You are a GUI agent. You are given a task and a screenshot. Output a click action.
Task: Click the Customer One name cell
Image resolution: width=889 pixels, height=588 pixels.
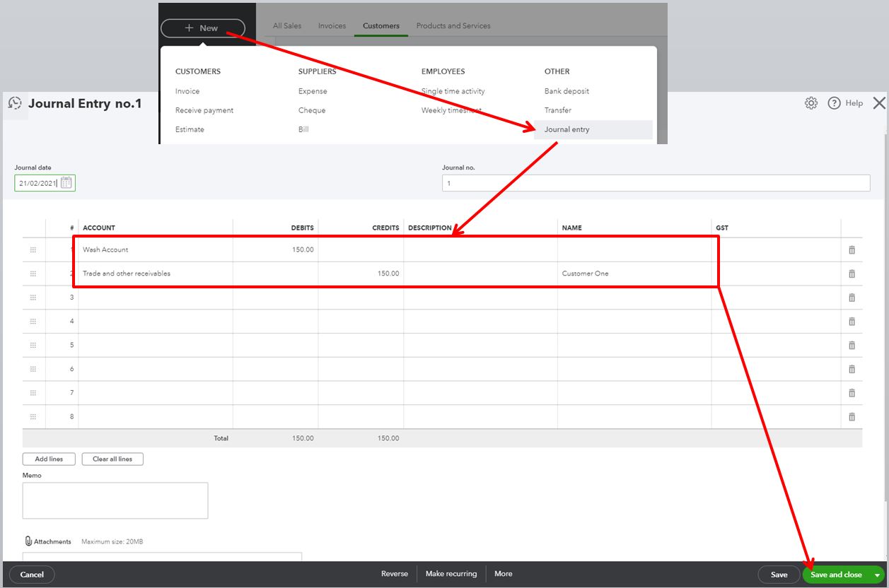tap(634, 274)
